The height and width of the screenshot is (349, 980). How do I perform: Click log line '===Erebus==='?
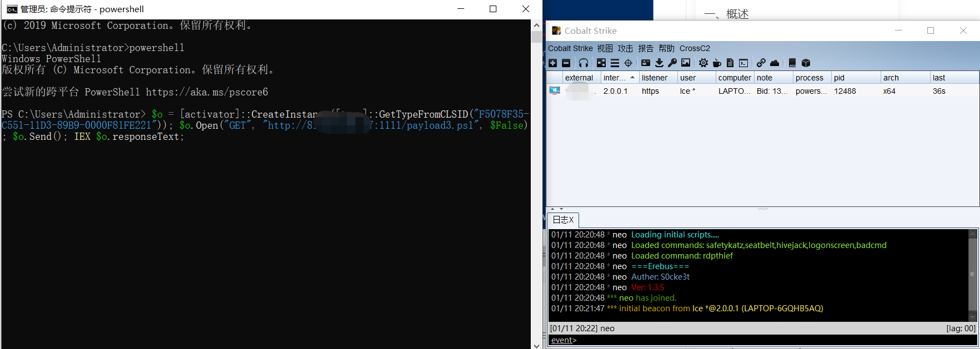point(660,266)
